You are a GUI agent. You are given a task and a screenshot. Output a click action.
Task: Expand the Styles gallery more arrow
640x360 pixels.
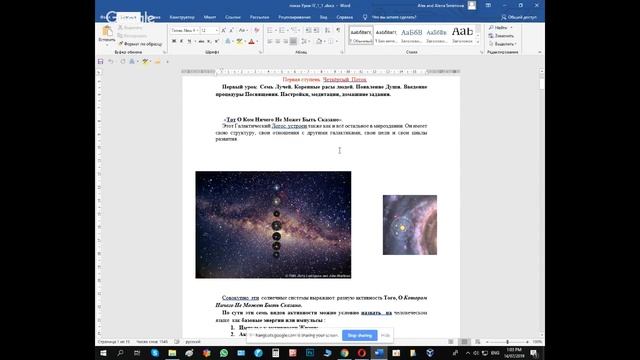[478, 42]
